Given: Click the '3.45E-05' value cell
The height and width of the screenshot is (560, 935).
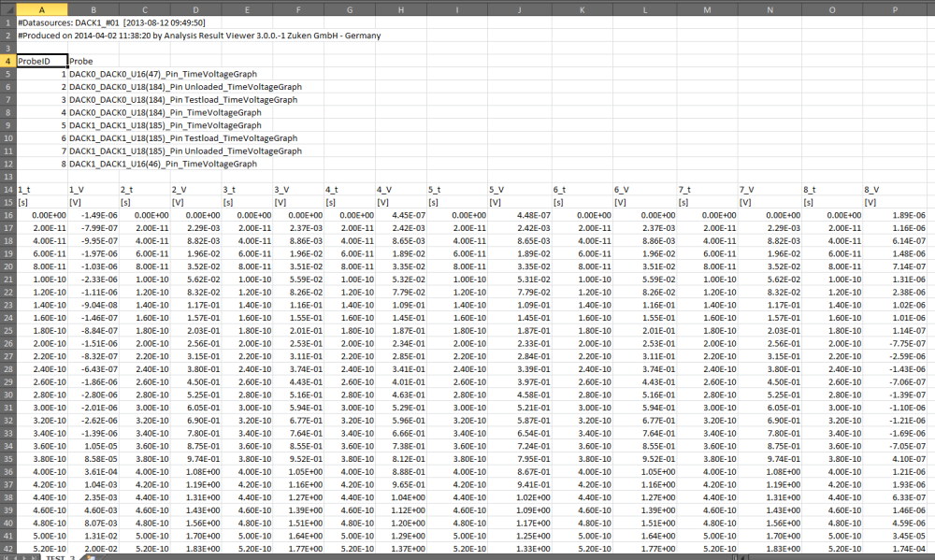Looking at the screenshot, I should [x=895, y=536].
